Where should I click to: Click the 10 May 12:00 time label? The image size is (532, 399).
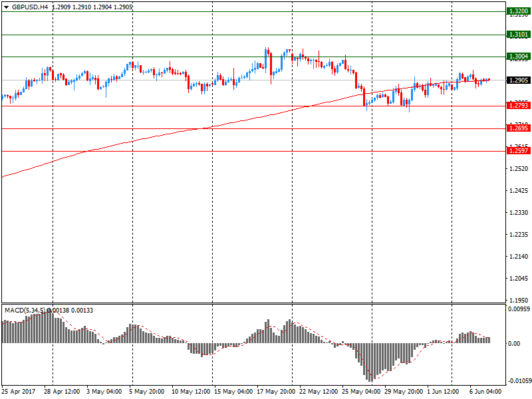pos(191,392)
